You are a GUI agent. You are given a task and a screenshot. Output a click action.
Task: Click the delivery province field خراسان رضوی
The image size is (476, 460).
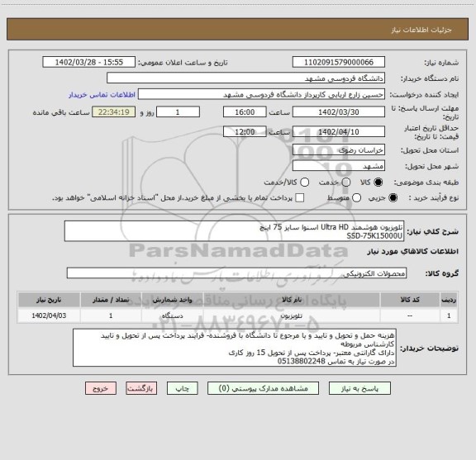(339, 150)
